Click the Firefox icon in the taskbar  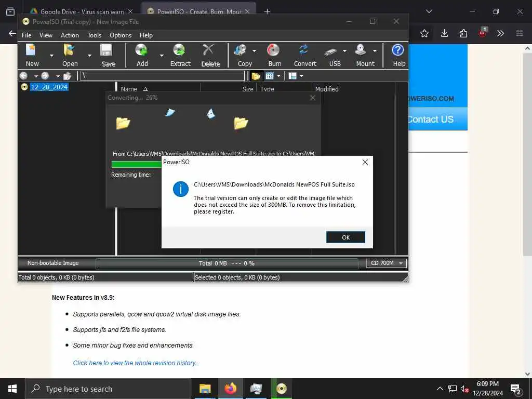point(231,389)
